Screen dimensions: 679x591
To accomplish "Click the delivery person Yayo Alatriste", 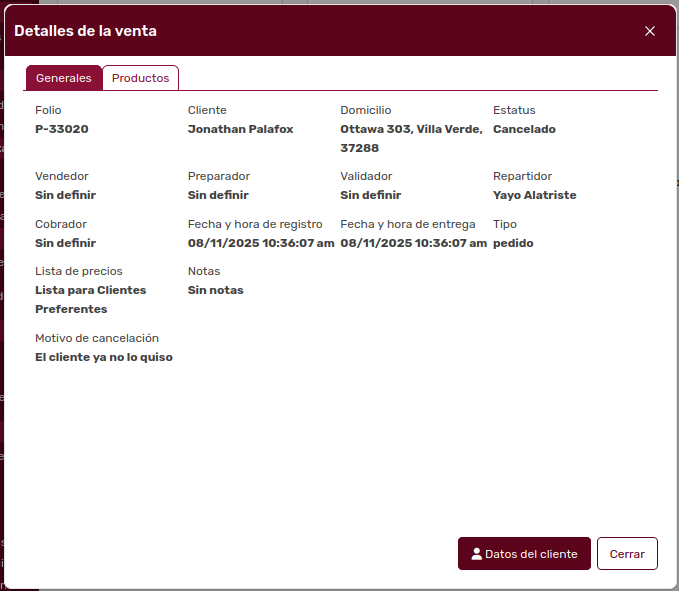I will [x=534, y=195].
